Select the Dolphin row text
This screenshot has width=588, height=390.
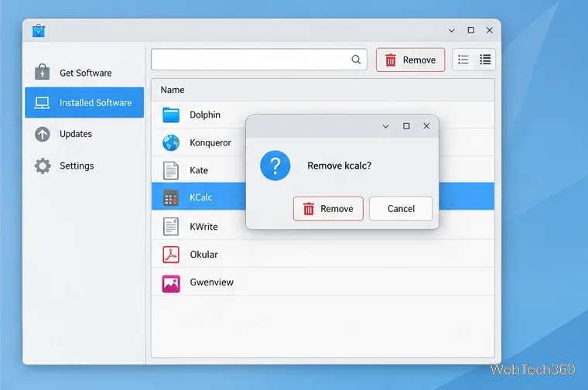pos(205,115)
